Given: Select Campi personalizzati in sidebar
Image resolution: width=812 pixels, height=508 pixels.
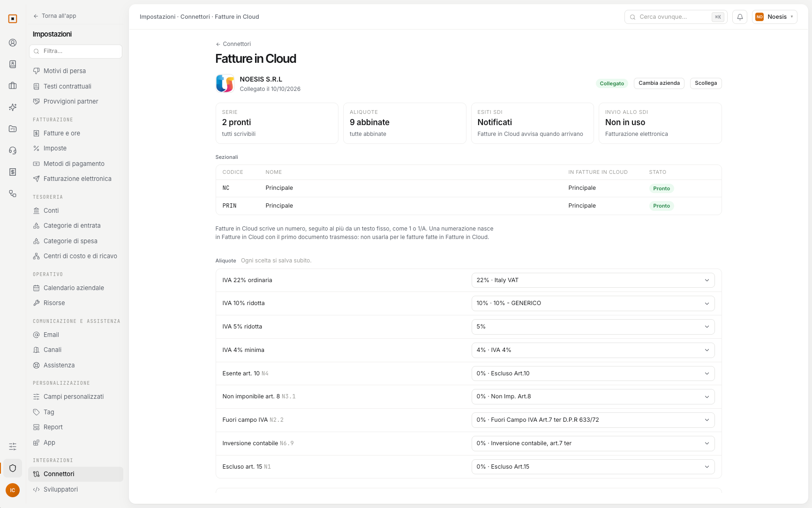Looking at the screenshot, I should (x=75, y=397).
